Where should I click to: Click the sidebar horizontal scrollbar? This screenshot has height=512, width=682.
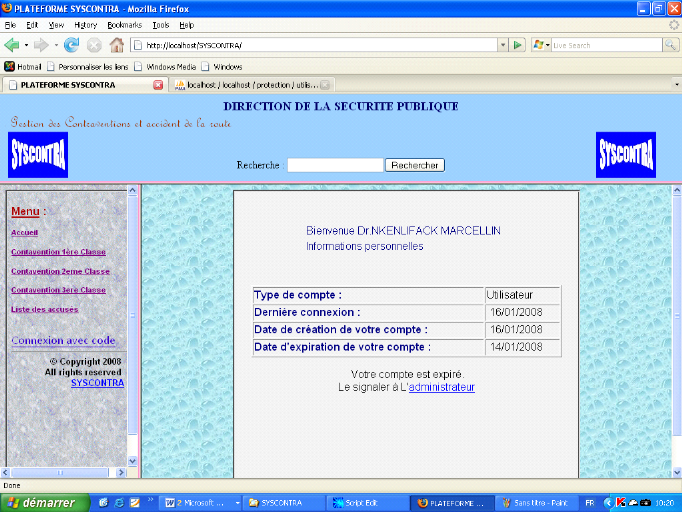pos(65,472)
